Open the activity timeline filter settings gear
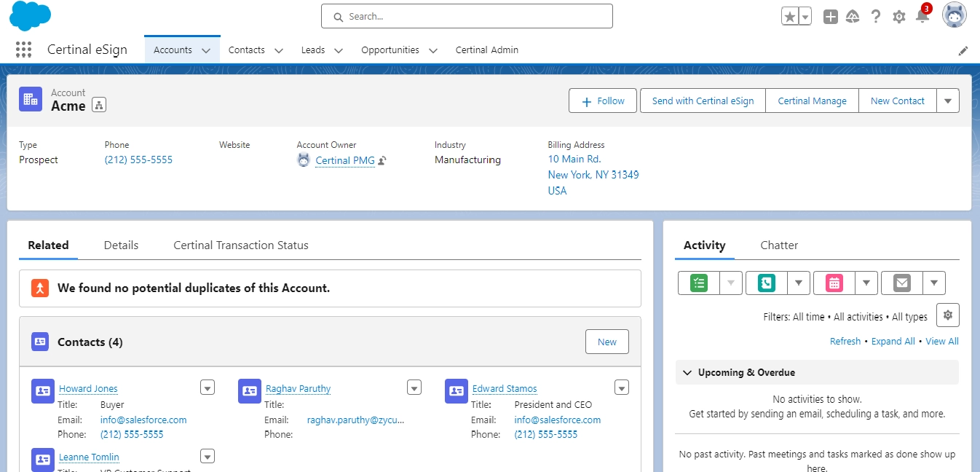Image resolution: width=980 pixels, height=472 pixels. (x=947, y=315)
